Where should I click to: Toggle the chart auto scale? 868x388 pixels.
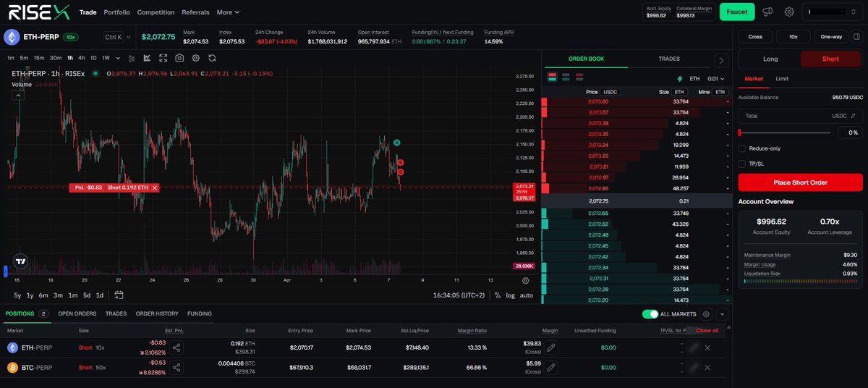click(527, 295)
